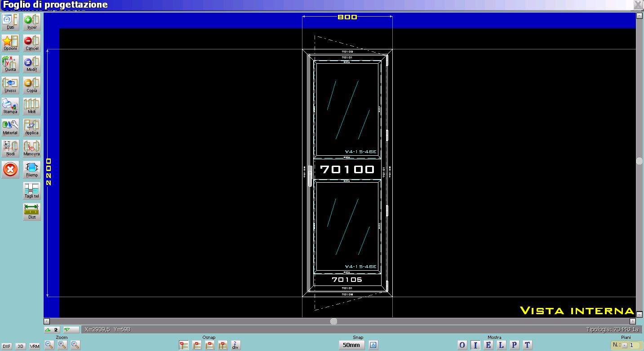Viewport: 644px width, 351px height.
Task: Click the horizontal scrollbar thumb
Action: click(333, 321)
